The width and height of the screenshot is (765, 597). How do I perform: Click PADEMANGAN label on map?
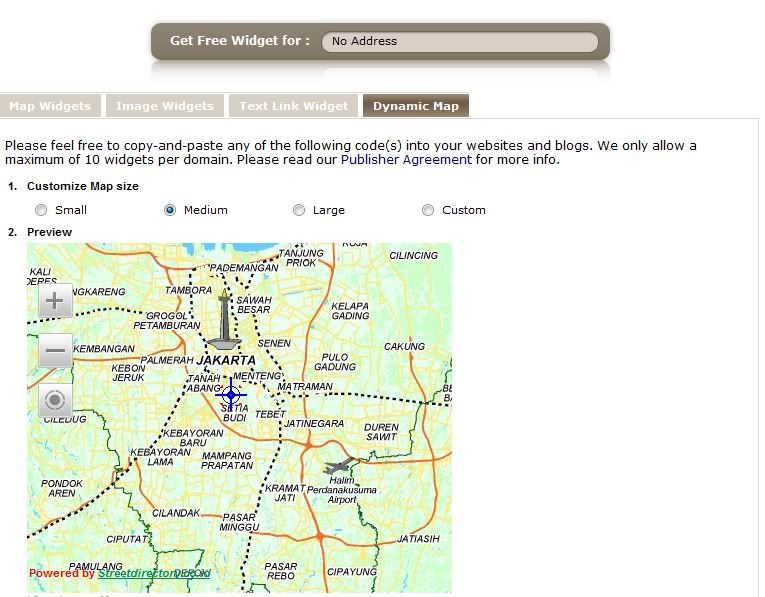point(244,268)
